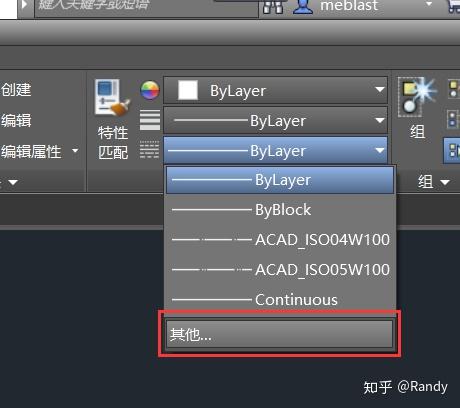Click the Match Properties (特性匹配) icon

point(112,98)
